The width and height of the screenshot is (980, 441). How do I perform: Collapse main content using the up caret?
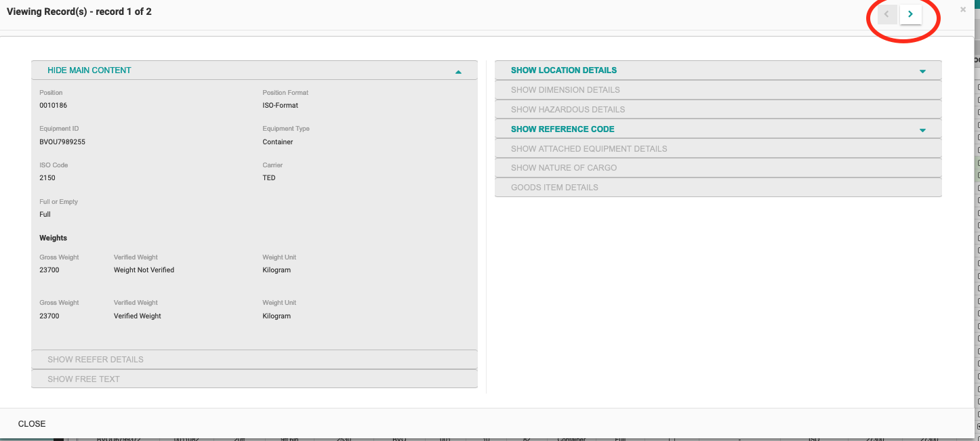pyautogui.click(x=458, y=71)
